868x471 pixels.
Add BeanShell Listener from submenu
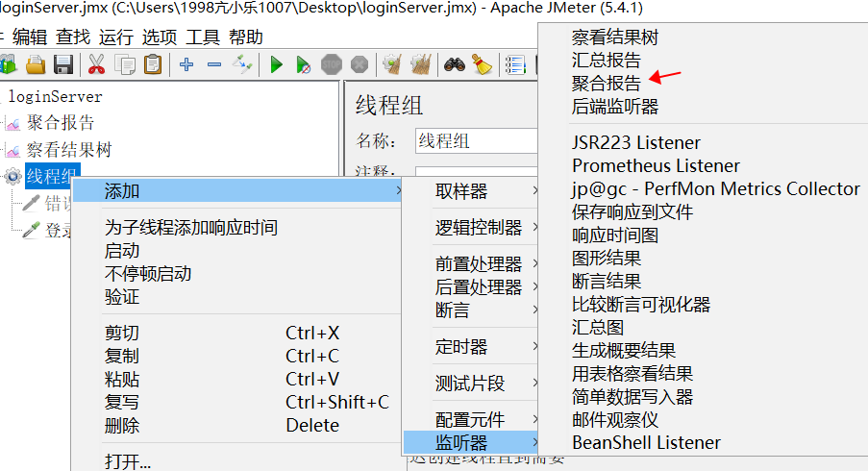pos(646,442)
